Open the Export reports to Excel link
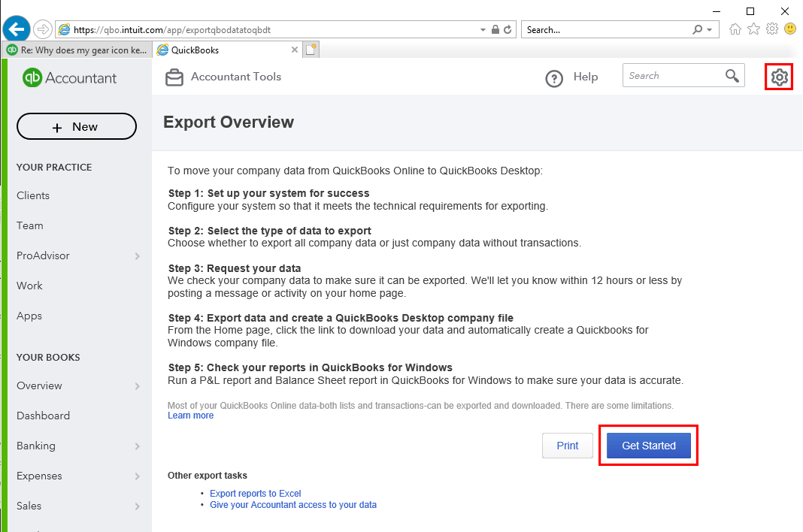Image resolution: width=803 pixels, height=532 pixels. (255, 493)
